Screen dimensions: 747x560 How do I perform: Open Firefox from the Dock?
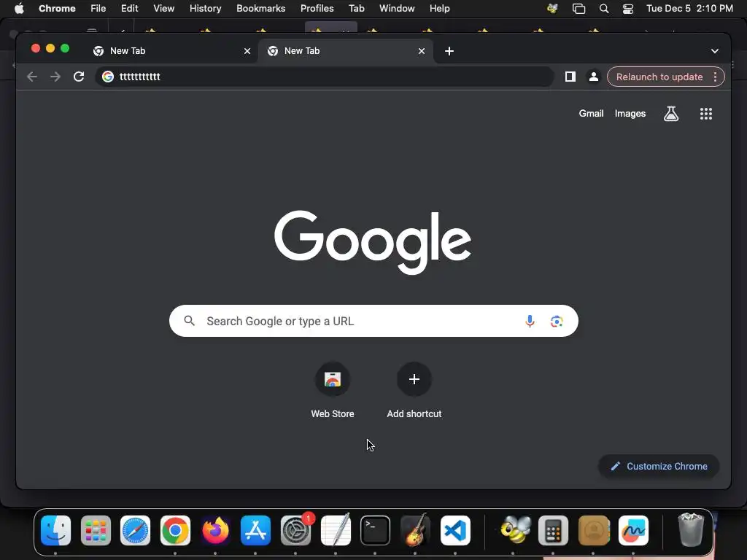215,531
